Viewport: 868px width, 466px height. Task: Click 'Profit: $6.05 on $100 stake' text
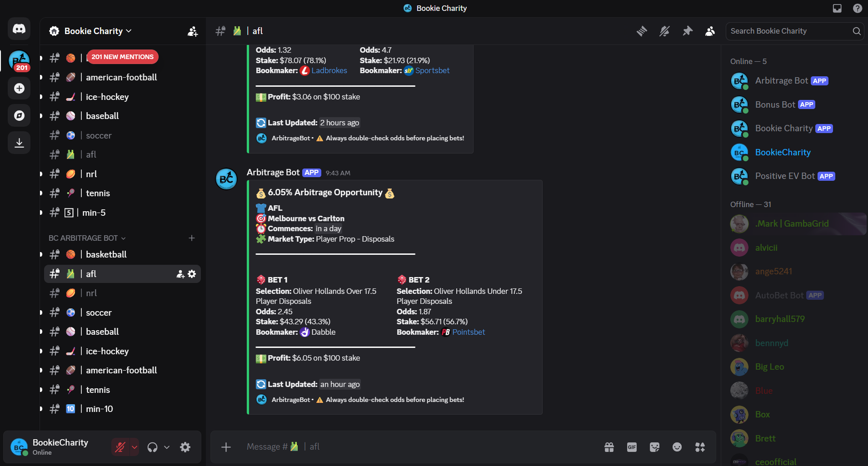tap(314, 358)
